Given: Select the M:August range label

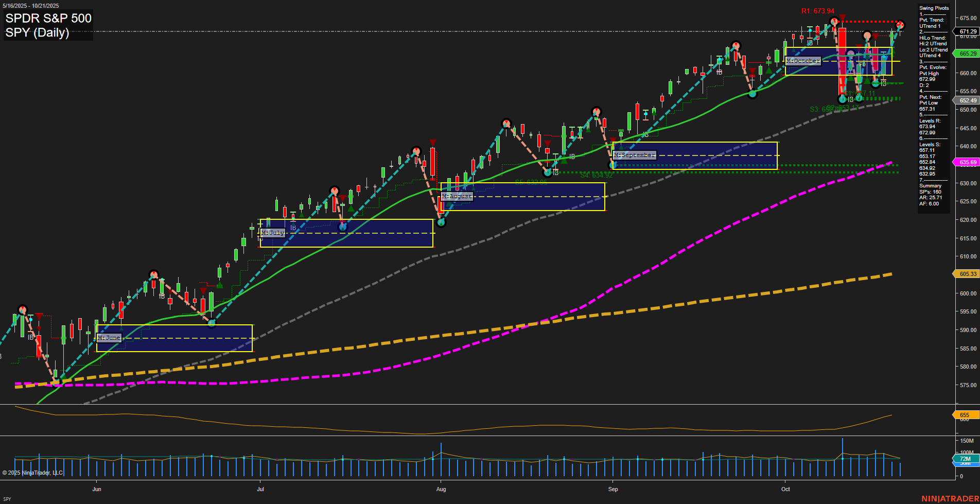Looking at the screenshot, I should tap(457, 196).
